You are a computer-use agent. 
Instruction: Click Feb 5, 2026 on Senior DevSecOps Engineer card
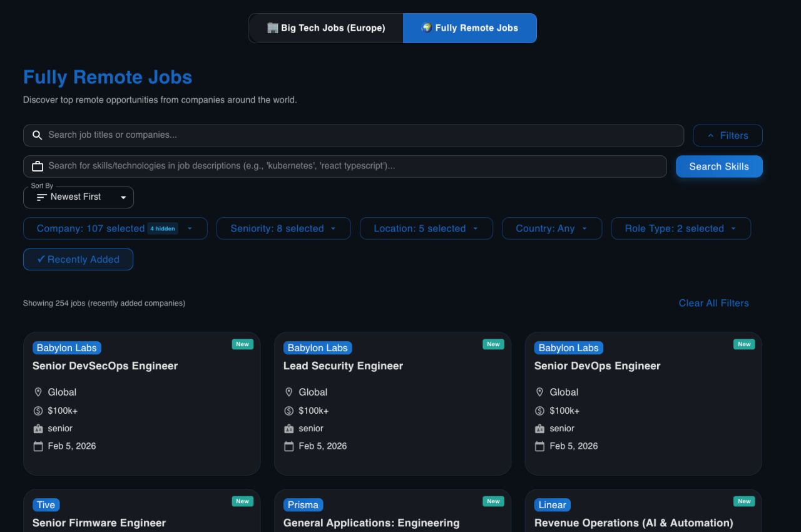[72, 446]
